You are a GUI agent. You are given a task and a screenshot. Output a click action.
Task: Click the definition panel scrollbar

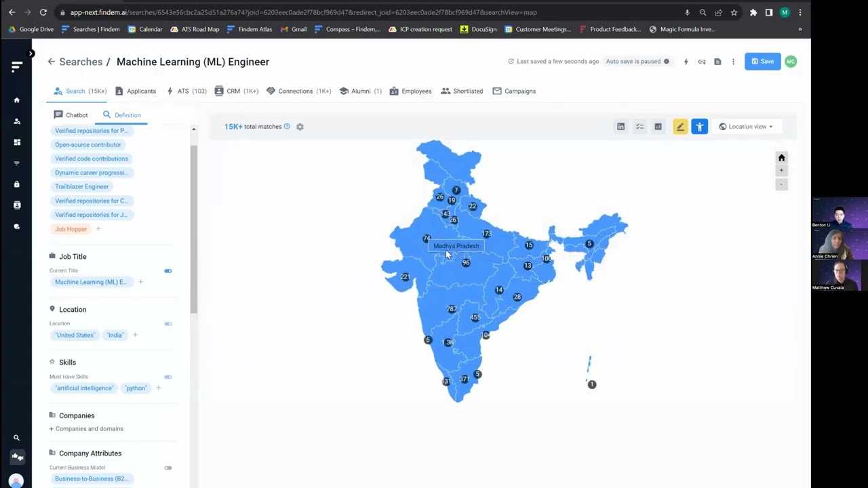193,229
